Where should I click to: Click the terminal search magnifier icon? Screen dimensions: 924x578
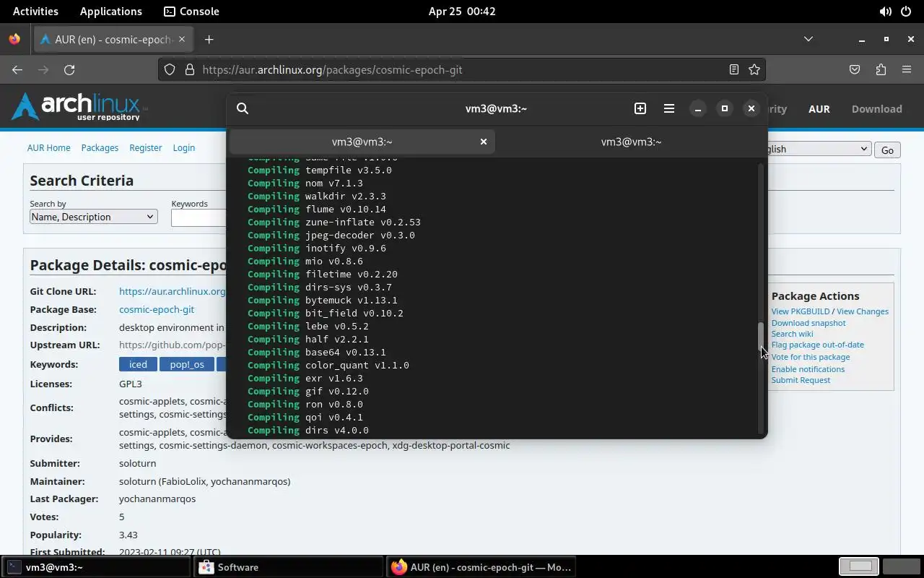pyautogui.click(x=243, y=108)
